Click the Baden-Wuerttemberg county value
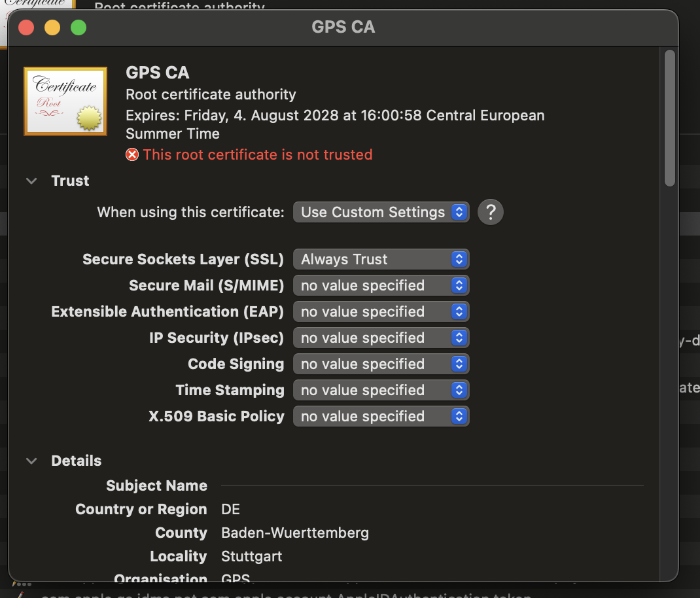700x598 pixels. pos(295,533)
